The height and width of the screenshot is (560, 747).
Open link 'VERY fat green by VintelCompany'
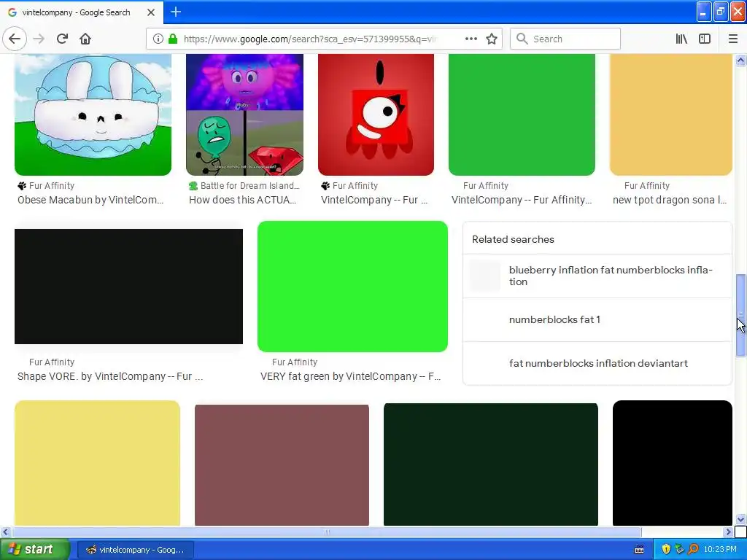pyautogui.click(x=350, y=376)
